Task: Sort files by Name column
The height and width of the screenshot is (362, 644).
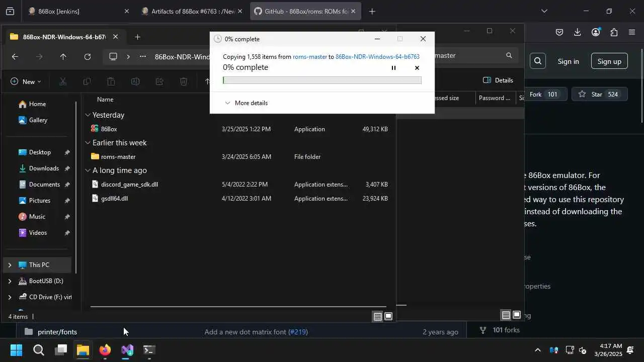Action: click(105, 100)
